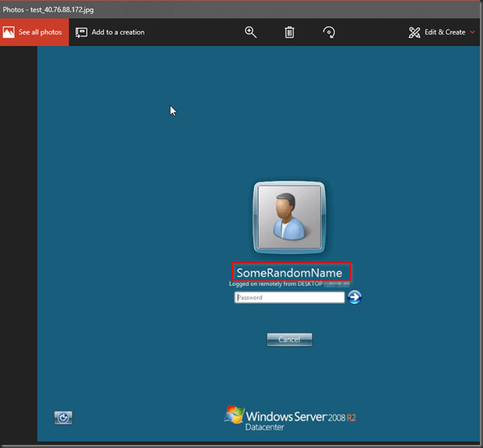Open the Ease of Access icon

click(x=63, y=417)
